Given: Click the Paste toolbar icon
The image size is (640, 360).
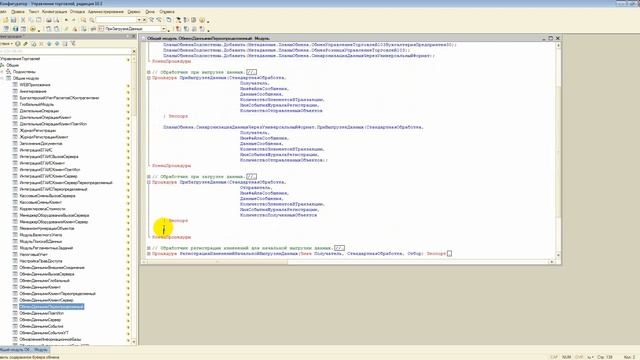Looking at the screenshot, I should pyautogui.click(x=38, y=20).
